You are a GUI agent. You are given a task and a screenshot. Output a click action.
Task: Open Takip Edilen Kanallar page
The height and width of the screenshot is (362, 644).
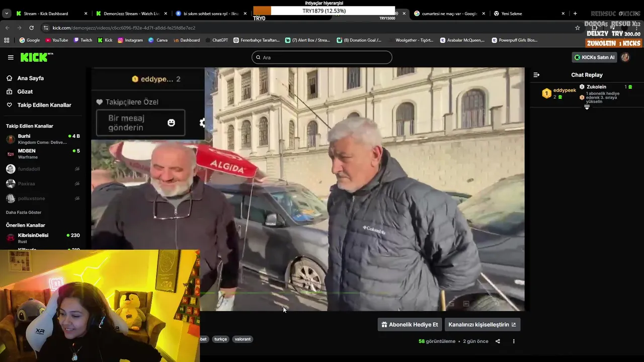tap(44, 105)
